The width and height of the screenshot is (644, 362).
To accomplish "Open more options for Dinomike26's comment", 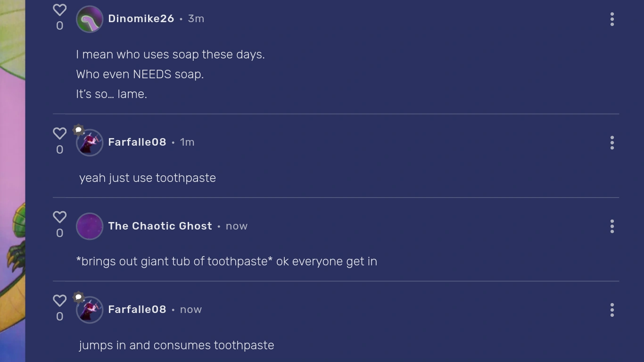I will coord(612,19).
